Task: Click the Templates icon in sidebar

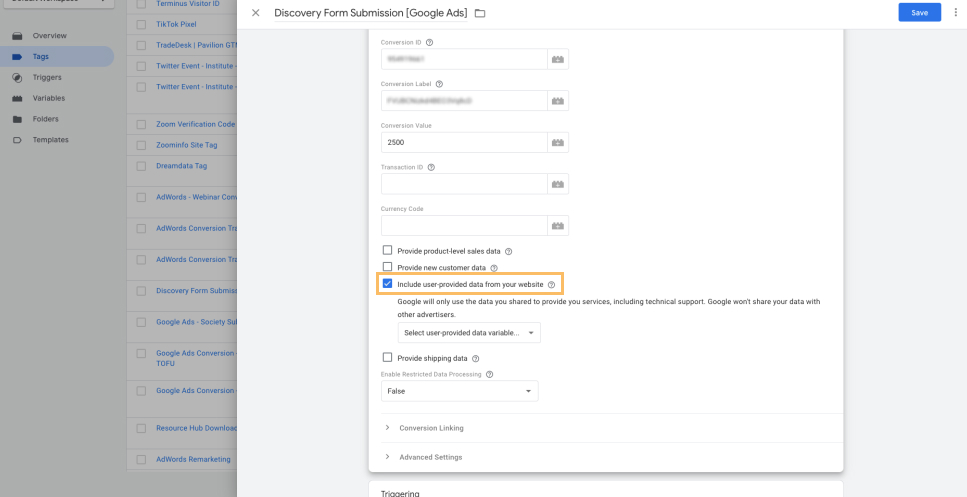Action: [x=17, y=140]
